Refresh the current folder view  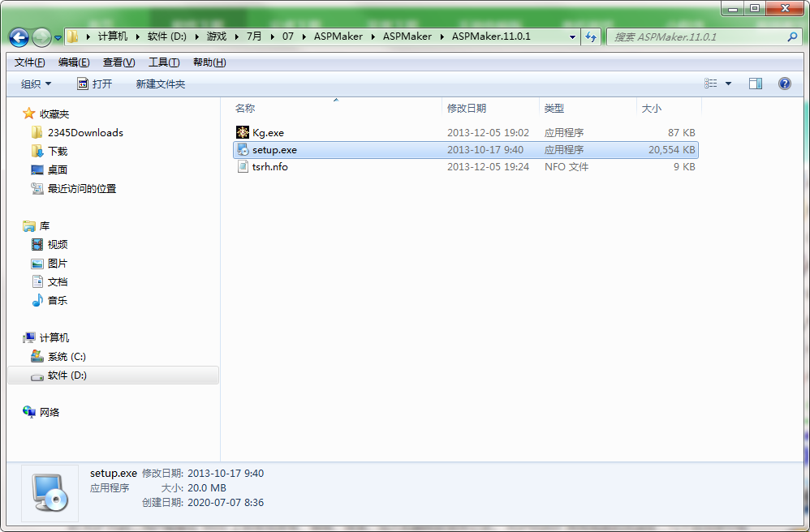[x=591, y=36]
